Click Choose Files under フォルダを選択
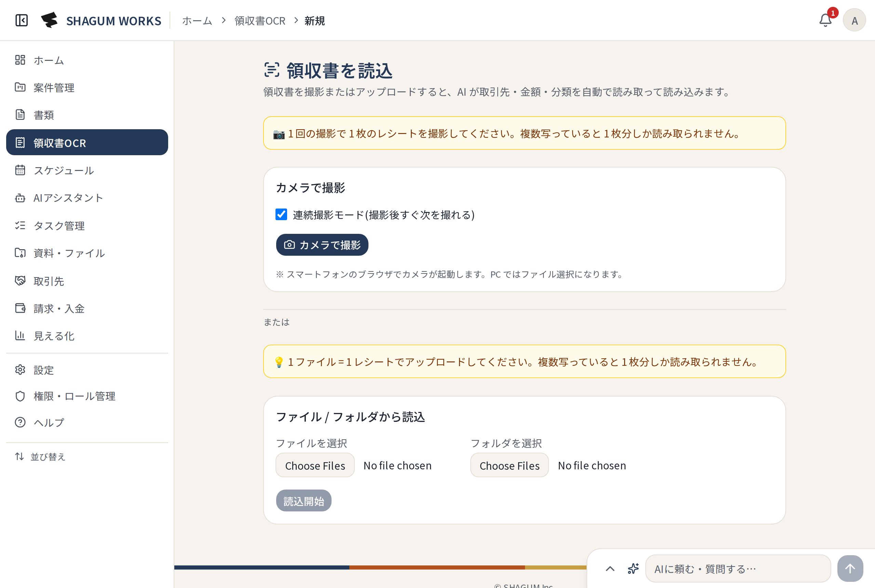The image size is (875, 588). click(510, 465)
